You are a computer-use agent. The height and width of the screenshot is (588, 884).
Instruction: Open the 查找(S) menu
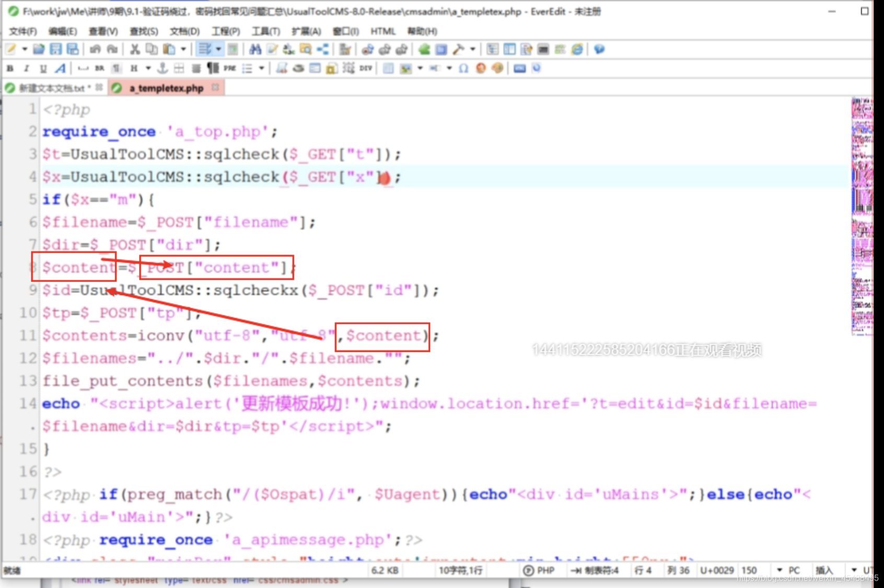[x=144, y=31]
